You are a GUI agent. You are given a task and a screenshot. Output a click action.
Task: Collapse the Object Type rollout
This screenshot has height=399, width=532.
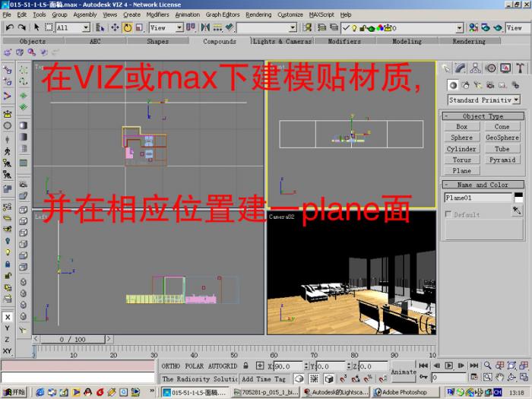(483, 116)
